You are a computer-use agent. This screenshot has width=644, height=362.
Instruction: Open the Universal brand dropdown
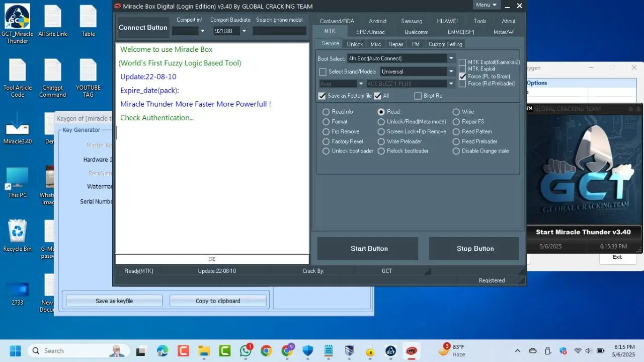(451, 71)
